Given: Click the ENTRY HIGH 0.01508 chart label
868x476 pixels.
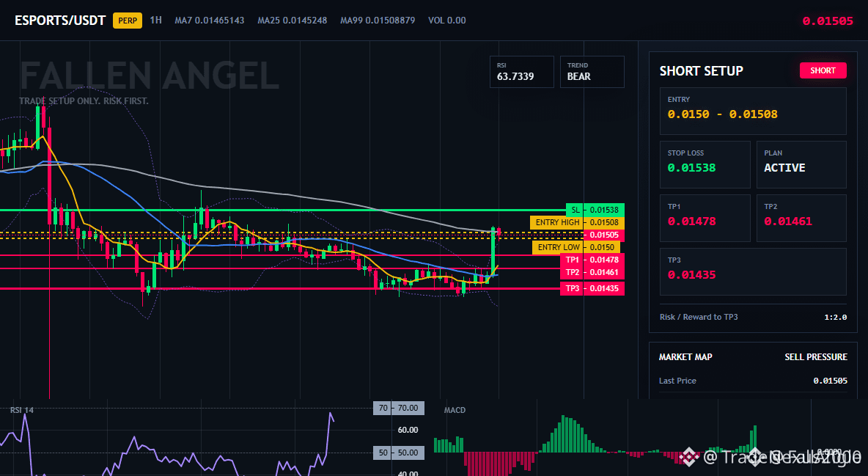Looking at the screenshot, I should tap(577, 222).
